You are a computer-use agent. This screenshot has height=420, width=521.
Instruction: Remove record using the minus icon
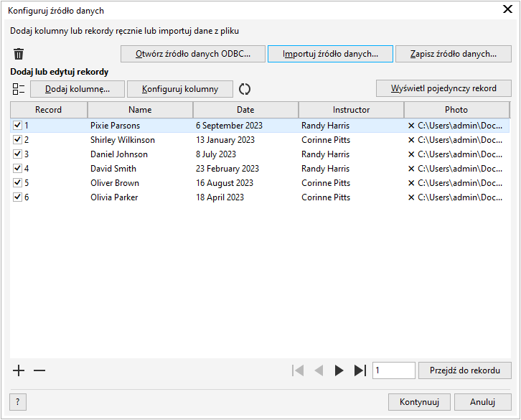[x=39, y=370]
